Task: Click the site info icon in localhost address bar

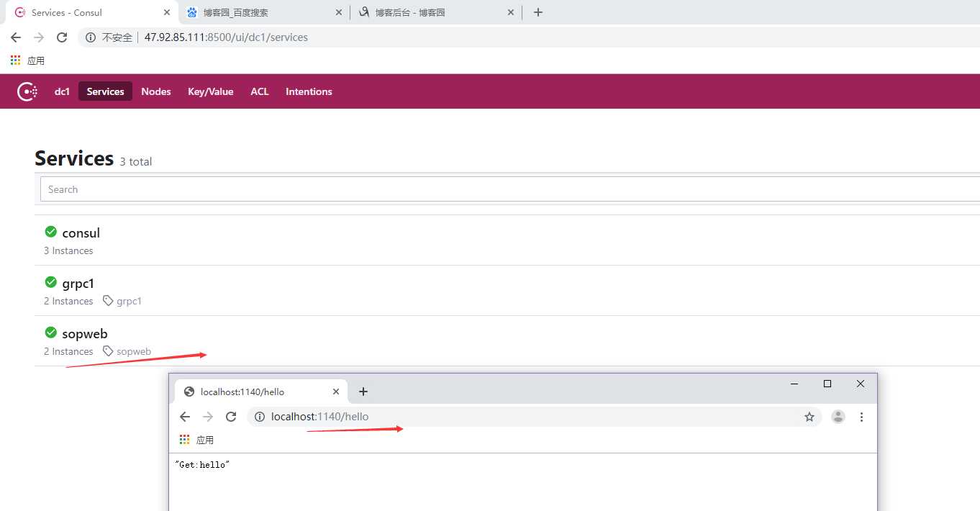Action: [x=260, y=417]
